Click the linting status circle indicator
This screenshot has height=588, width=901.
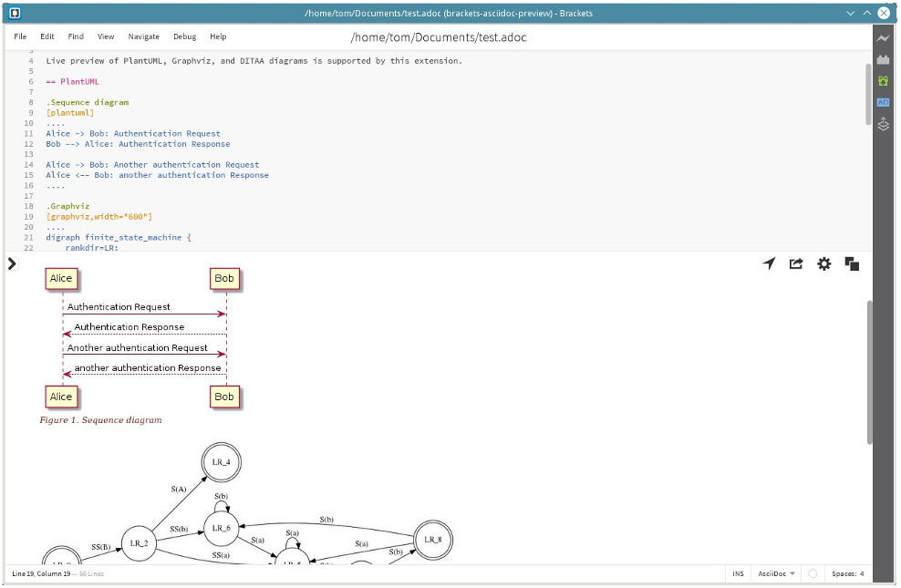(813, 573)
